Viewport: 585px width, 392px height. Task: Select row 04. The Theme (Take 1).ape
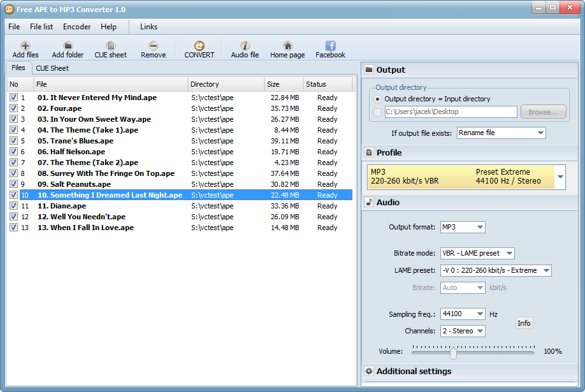coord(180,130)
